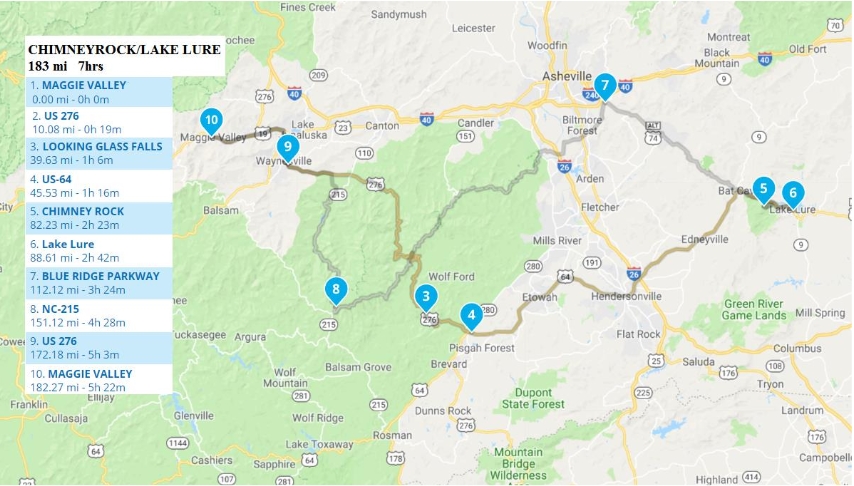Click waypoint marker 4 near Pisgah Forest

tap(471, 317)
